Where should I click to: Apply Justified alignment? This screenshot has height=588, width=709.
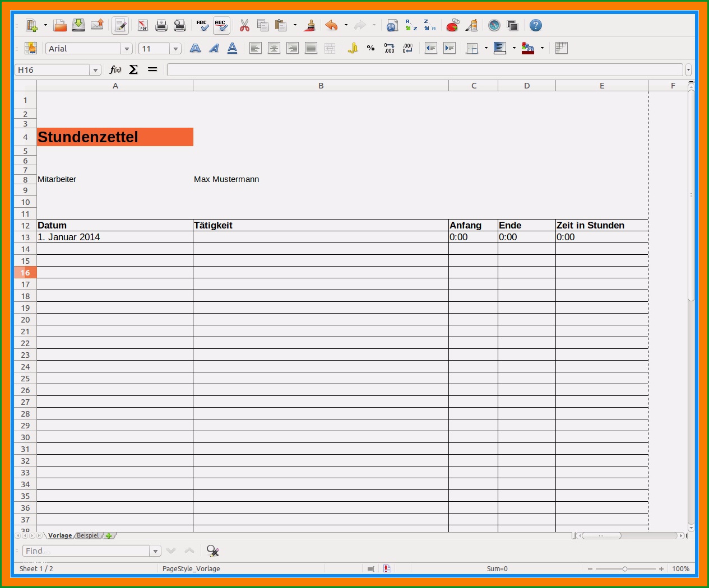tap(311, 48)
